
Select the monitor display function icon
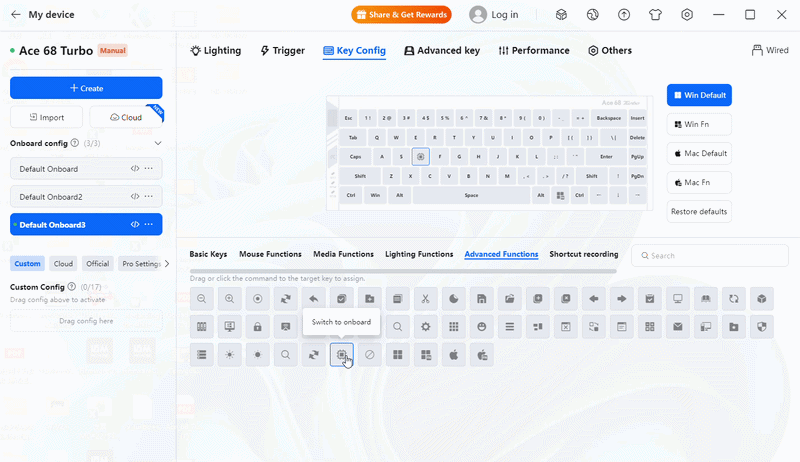(x=678, y=299)
